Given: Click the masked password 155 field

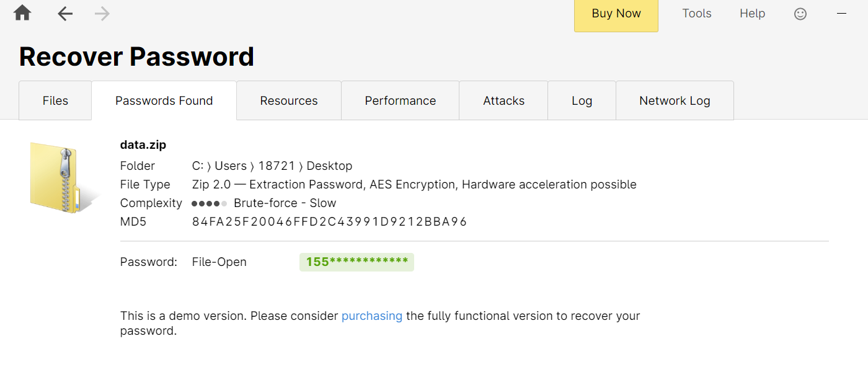Looking at the screenshot, I should [x=356, y=262].
